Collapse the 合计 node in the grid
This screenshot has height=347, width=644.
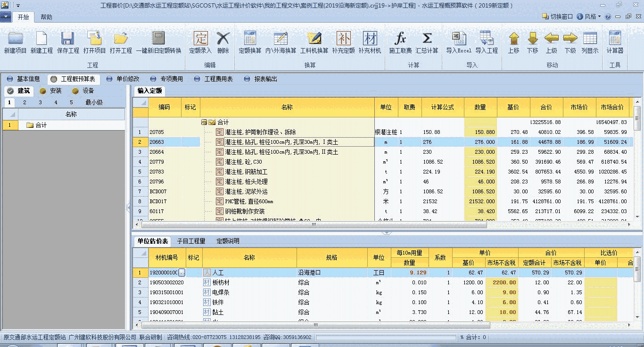click(x=204, y=122)
